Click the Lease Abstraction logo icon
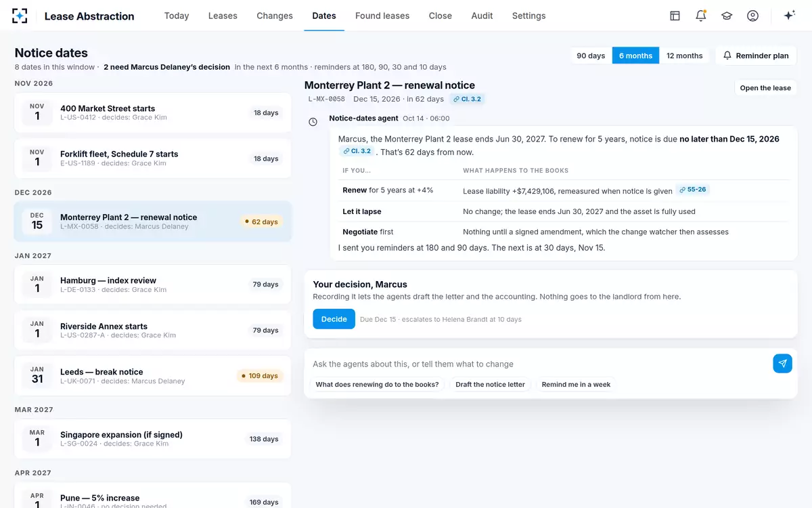 pyautogui.click(x=20, y=16)
